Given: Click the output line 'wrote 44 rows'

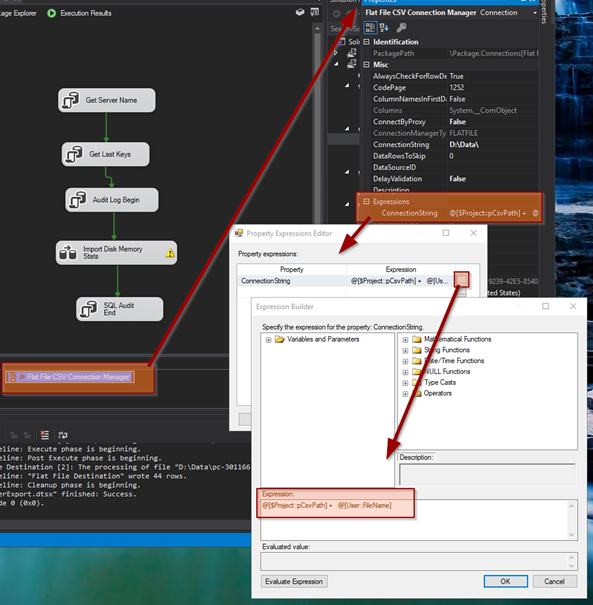Looking at the screenshot, I should pos(93,476).
